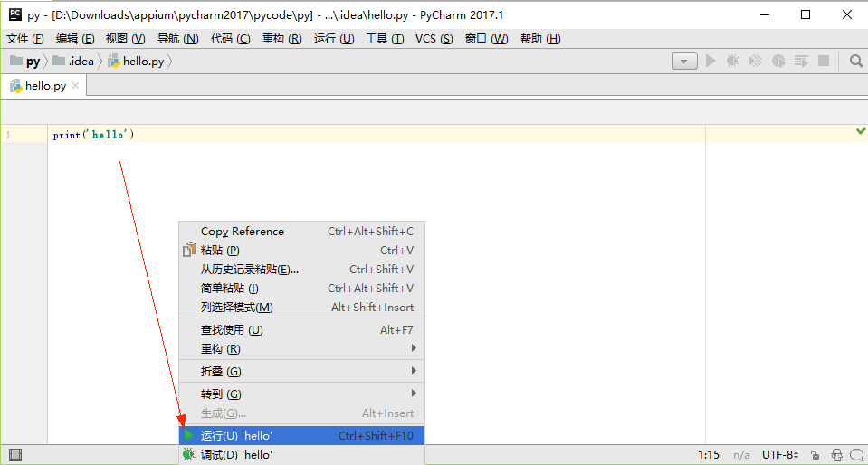868x465 pixels.
Task: Choose 粘贴 (P) in context menu
Action: [x=301, y=251]
